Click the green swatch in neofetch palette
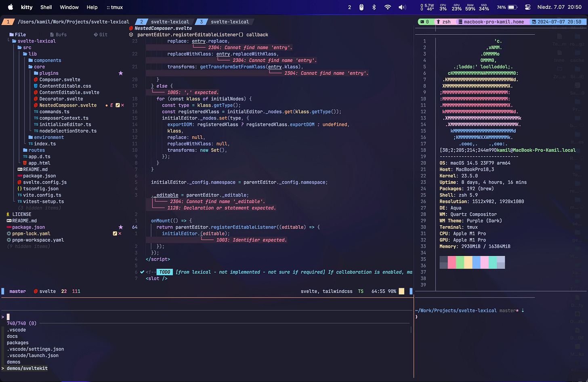Screen dimensions: 588x382 coord(460,262)
